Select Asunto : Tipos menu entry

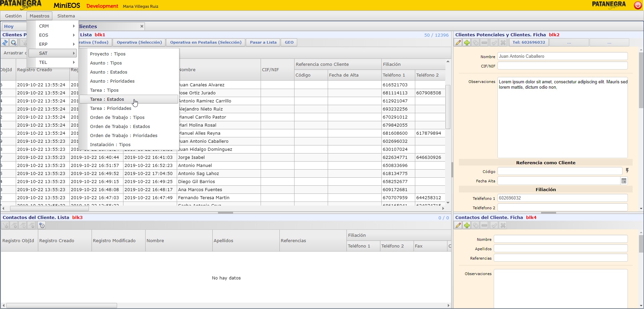point(129,63)
